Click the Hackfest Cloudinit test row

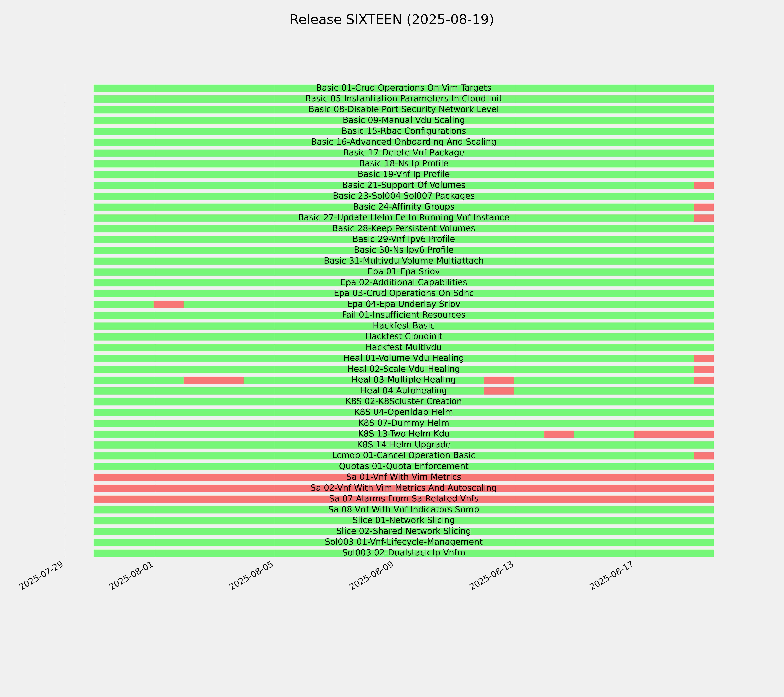point(403,337)
